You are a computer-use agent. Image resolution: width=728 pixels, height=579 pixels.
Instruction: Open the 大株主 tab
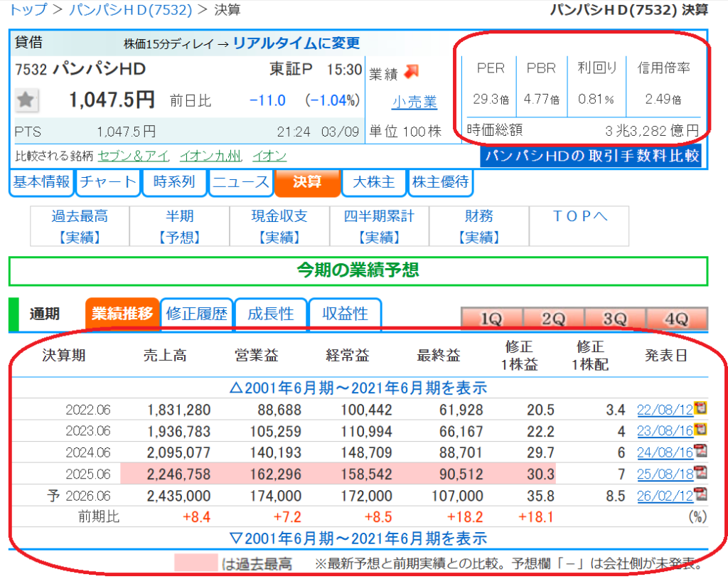tap(374, 182)
